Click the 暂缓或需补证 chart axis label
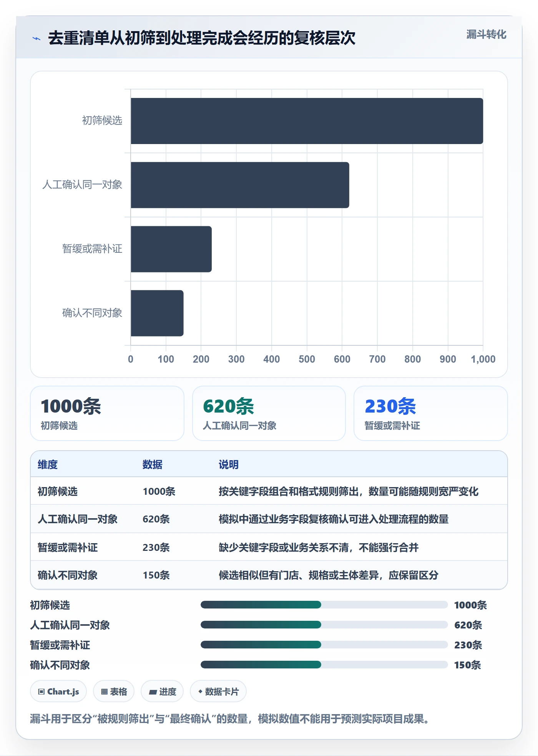 92,249
